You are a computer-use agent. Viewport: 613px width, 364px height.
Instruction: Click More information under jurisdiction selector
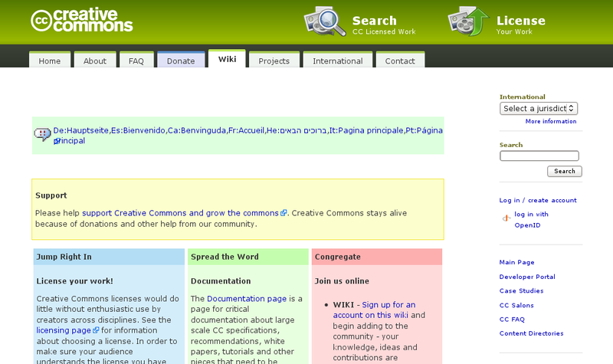click(550, 121)
